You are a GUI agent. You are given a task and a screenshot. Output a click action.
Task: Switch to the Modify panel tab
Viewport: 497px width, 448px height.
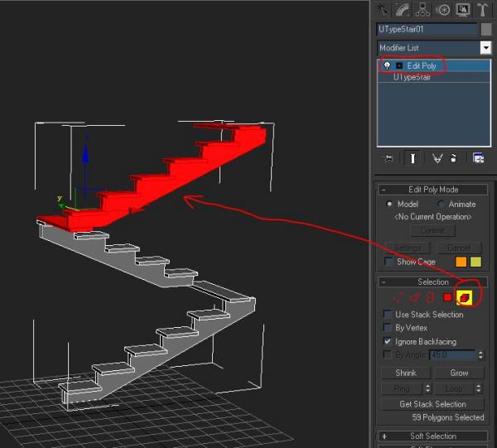click(403, 10)
